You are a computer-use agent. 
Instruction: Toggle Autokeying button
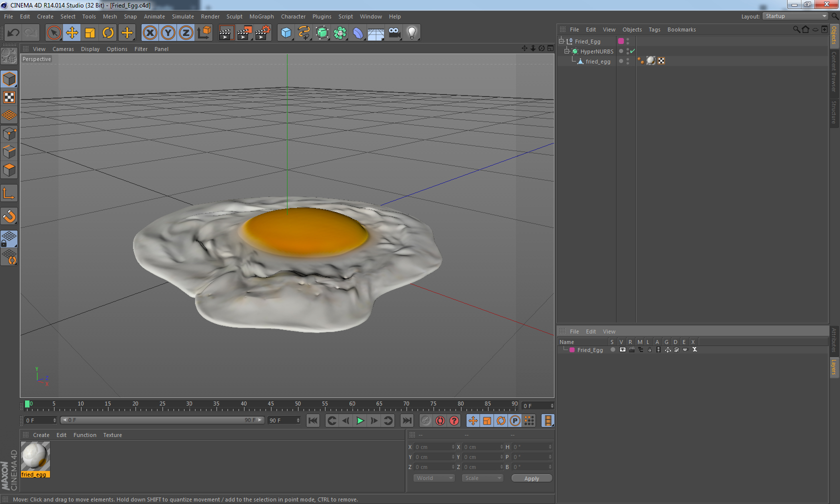click(x=440, y=420)
